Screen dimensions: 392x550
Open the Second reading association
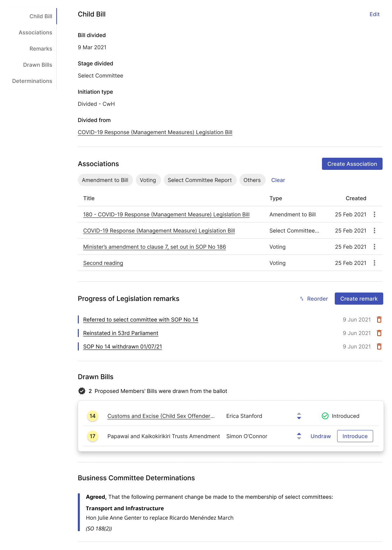pos(103,263)
